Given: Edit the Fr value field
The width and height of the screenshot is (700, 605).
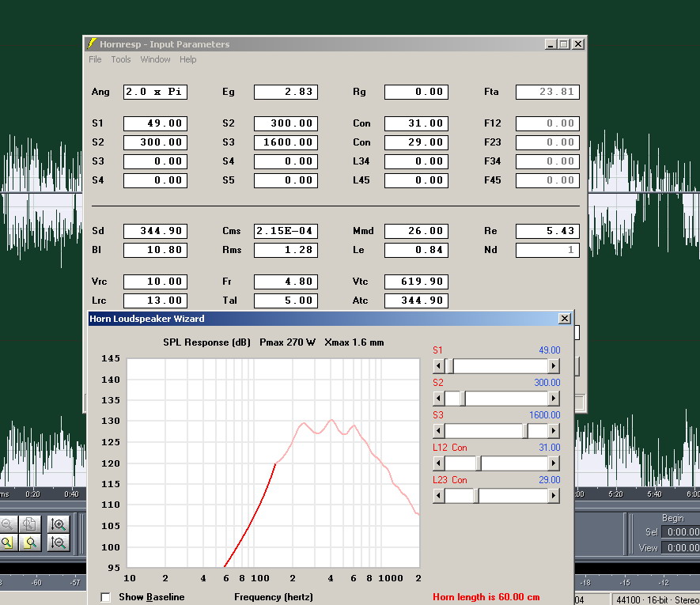Looking at the screenshot, I should click(x=286, y=282).
